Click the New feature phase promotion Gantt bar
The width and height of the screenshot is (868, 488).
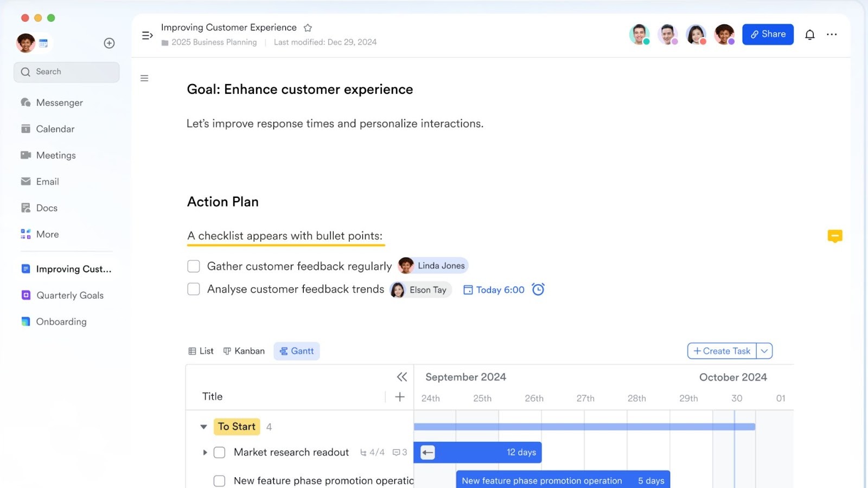[x=563, y=480]
